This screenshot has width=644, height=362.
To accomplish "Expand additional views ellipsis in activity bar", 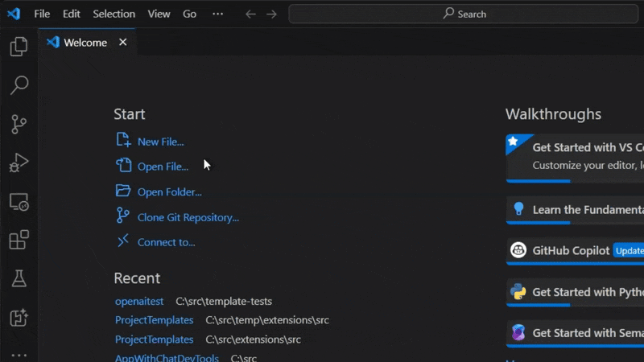I will (x=19, y=354).
